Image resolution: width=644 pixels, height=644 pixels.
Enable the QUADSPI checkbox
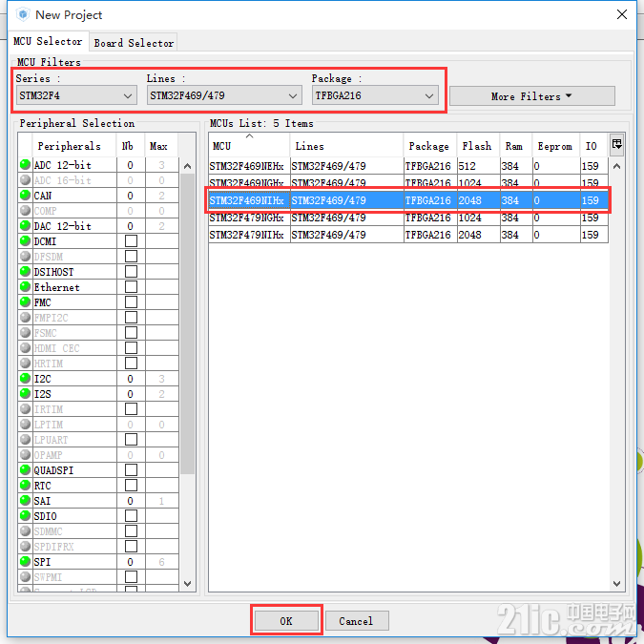(x=131, y=469)
